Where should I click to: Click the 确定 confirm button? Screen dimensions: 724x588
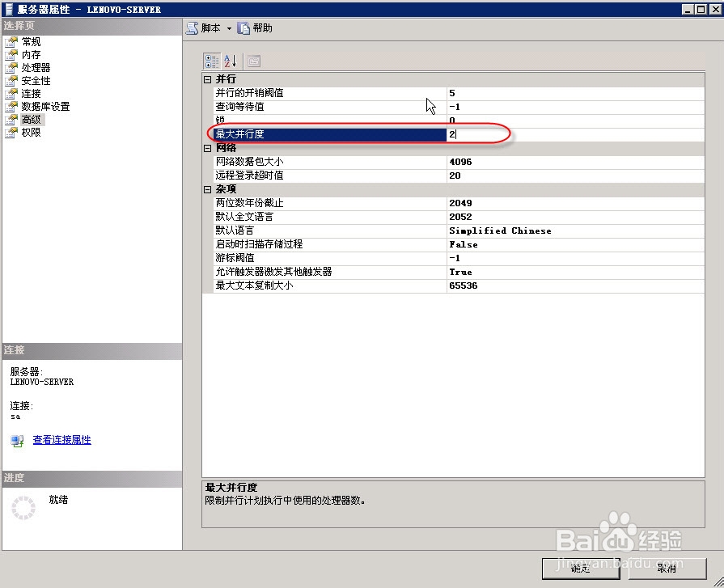(581, 569)
